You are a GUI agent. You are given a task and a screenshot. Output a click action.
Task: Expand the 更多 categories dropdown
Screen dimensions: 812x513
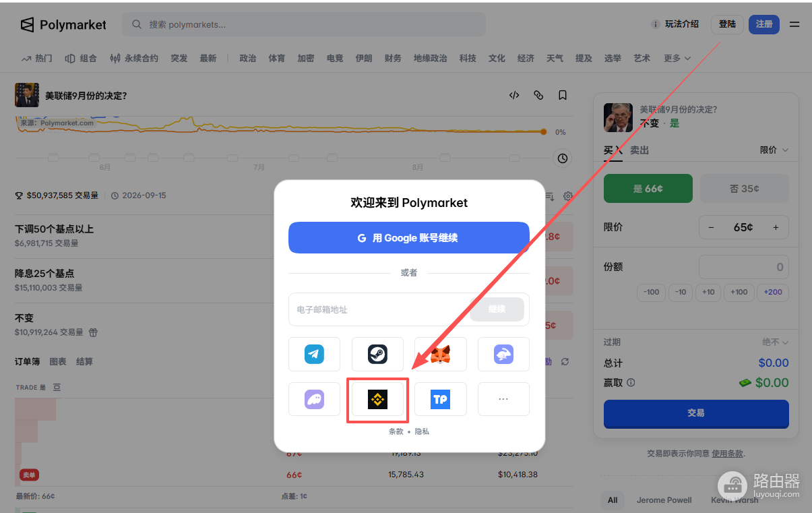(677, 59)
